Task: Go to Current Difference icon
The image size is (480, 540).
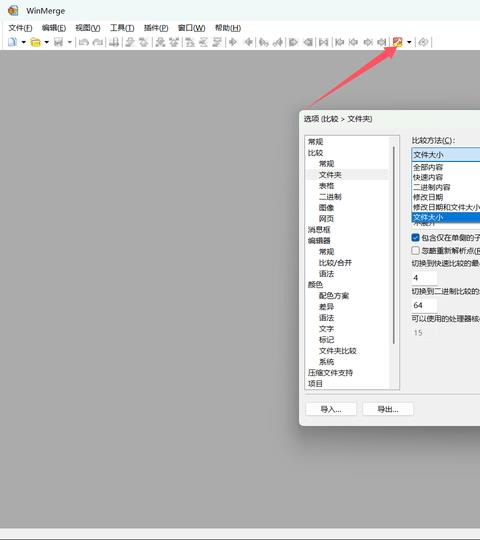Action: click(204, 42)
